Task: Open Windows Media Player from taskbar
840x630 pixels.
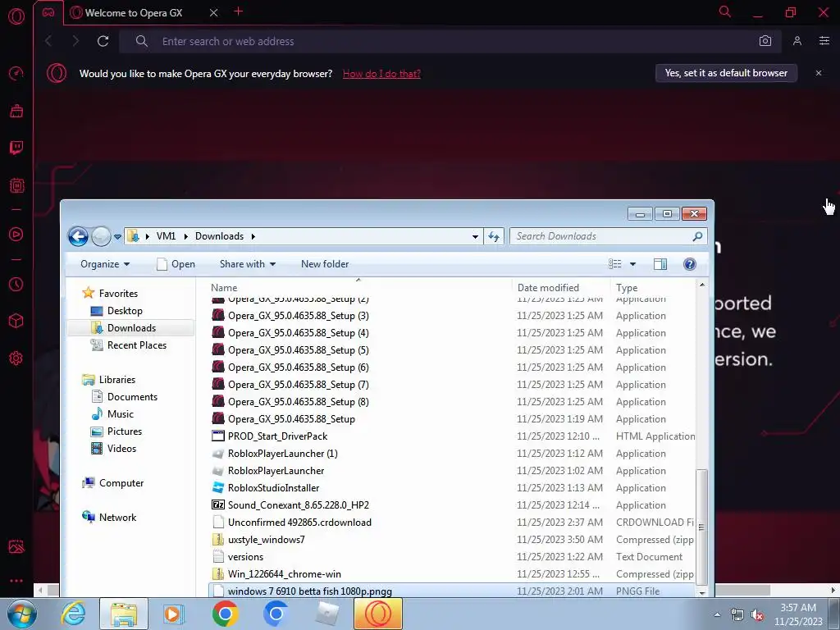Action: coord(174,614)
